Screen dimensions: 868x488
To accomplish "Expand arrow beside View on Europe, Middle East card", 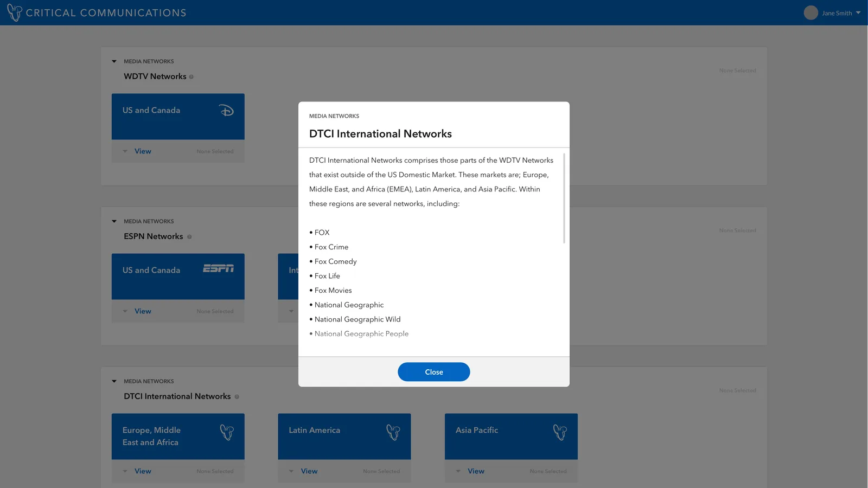I will [x=125, y=471].
